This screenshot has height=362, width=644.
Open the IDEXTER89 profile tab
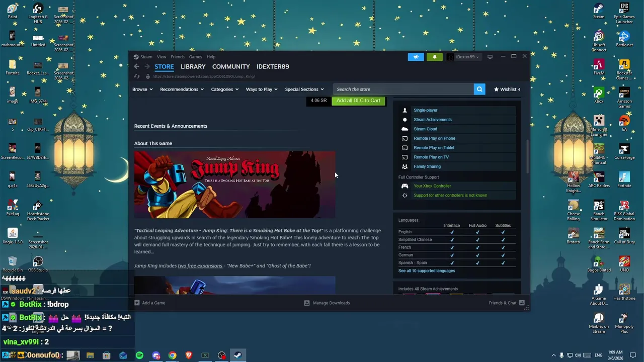(x=273, y=66)
